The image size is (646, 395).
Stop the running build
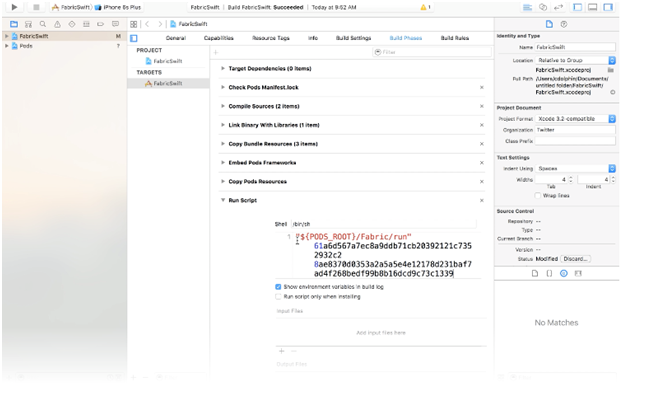36,7
